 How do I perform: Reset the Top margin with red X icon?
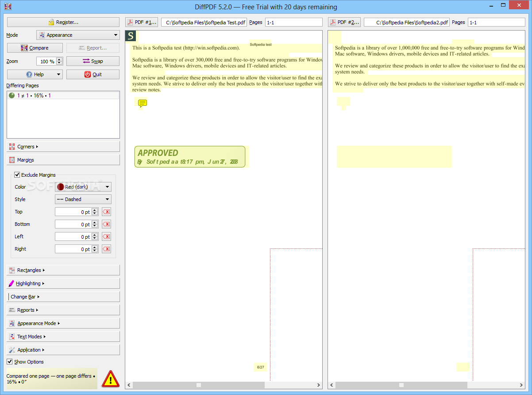[106, 212]
